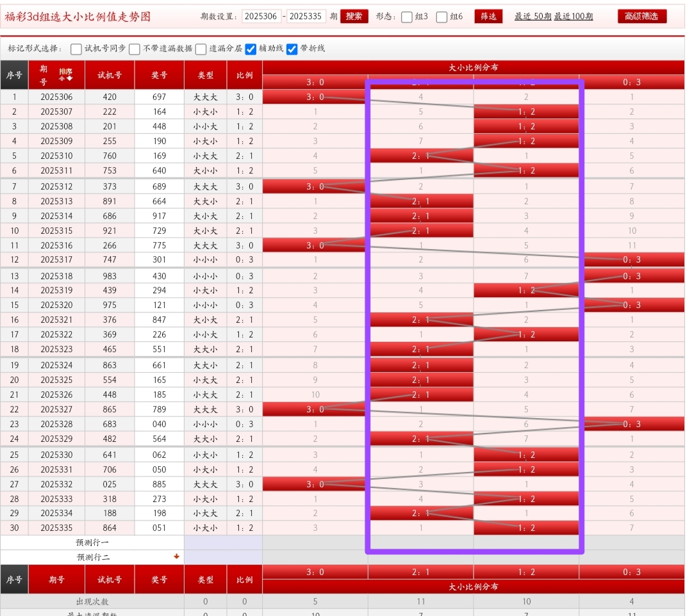The width and height of the screenshot is (692, 616).
Task: Open 高级筛选 advanced filter
Action: (642, 17)
